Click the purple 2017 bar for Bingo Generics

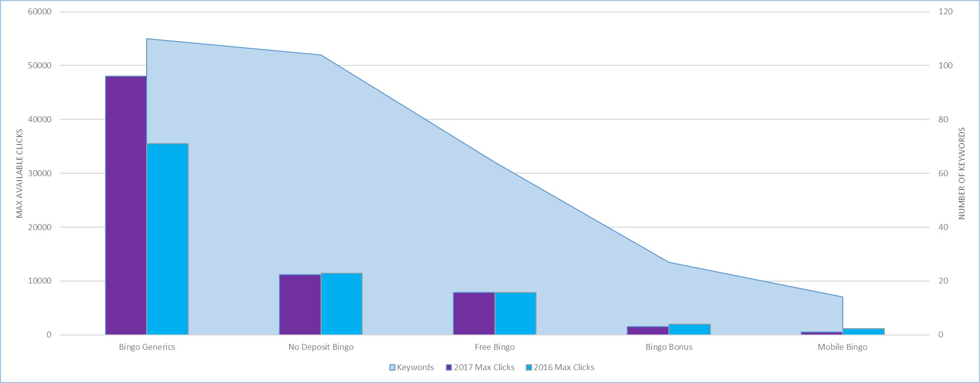[126, 205]
